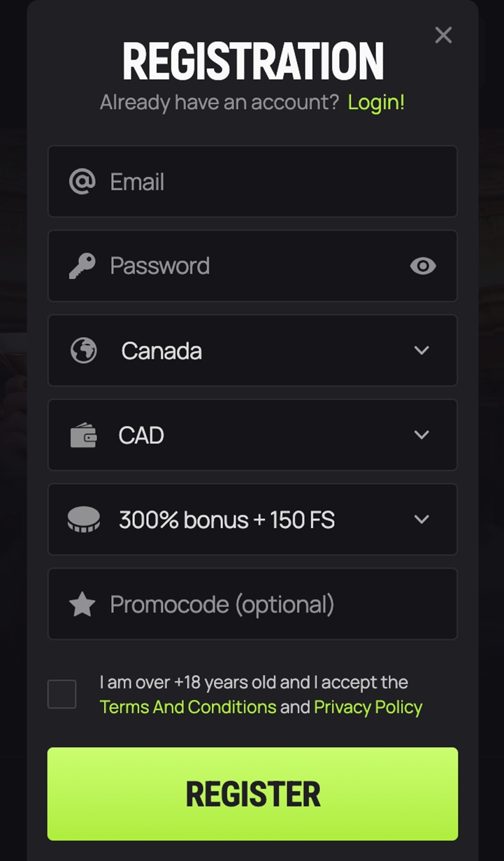Click the @ icon in Email field
Image resolution: width=504 pixels, height=861 pixels.
coord(82,182)
